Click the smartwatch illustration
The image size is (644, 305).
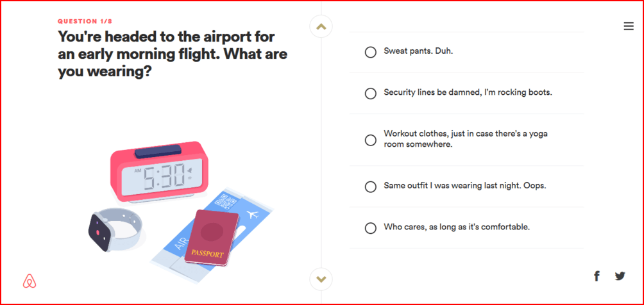tap(115, 229)
